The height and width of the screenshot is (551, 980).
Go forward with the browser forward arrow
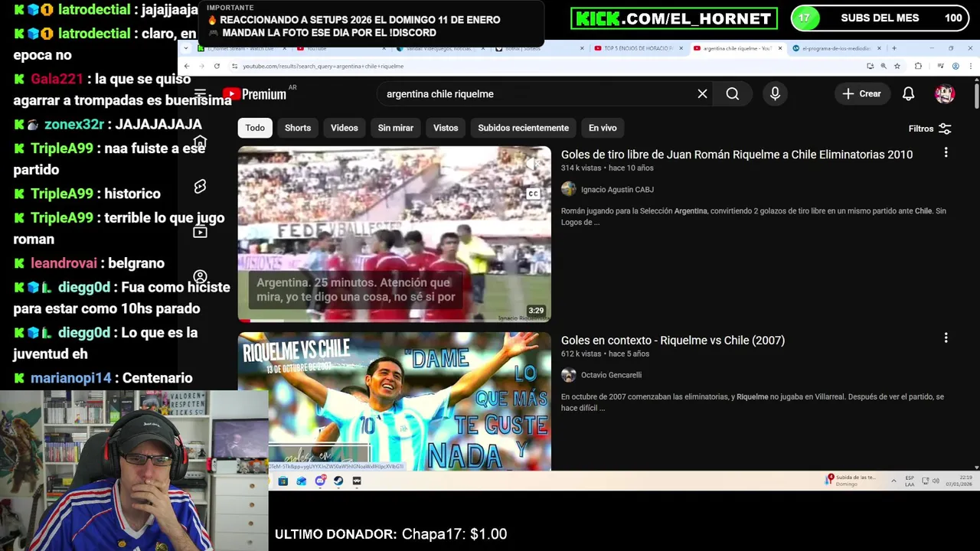pos(201,67)
